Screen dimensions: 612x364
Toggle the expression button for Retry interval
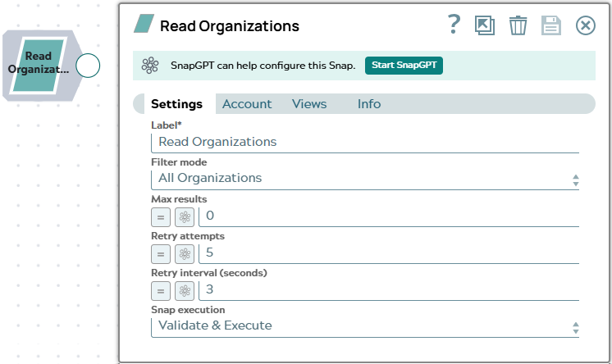[161, 291]
